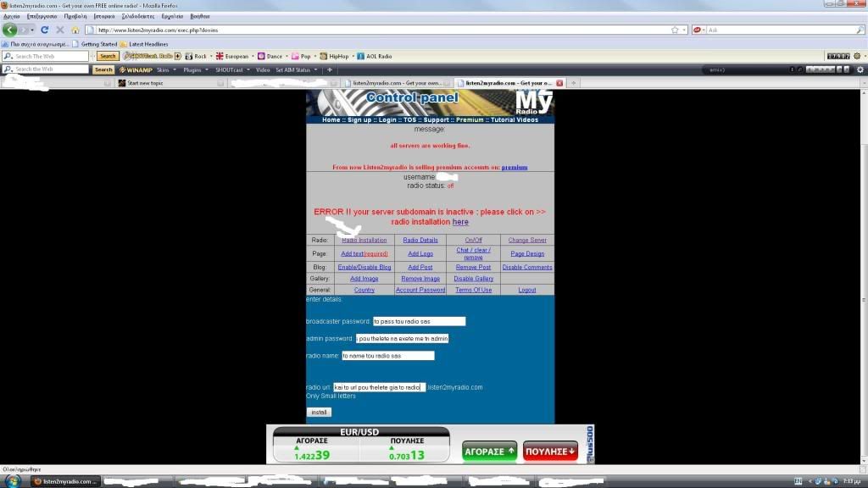The height and width of the screenshot is (488, 868).
Task: Open the Winamp Skins dropdown
Action: click(165, 69)
